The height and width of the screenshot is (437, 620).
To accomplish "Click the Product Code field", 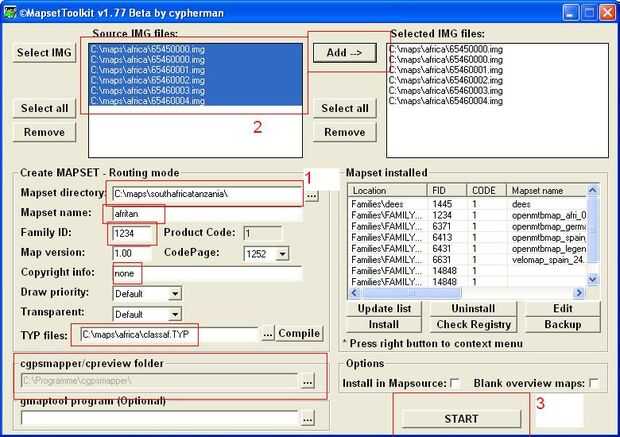I will (263, 234).
